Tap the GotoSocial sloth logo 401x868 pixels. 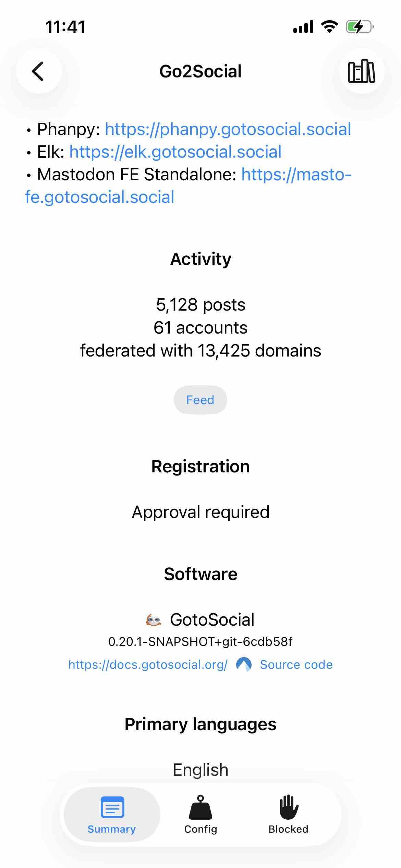pos(154,620)
